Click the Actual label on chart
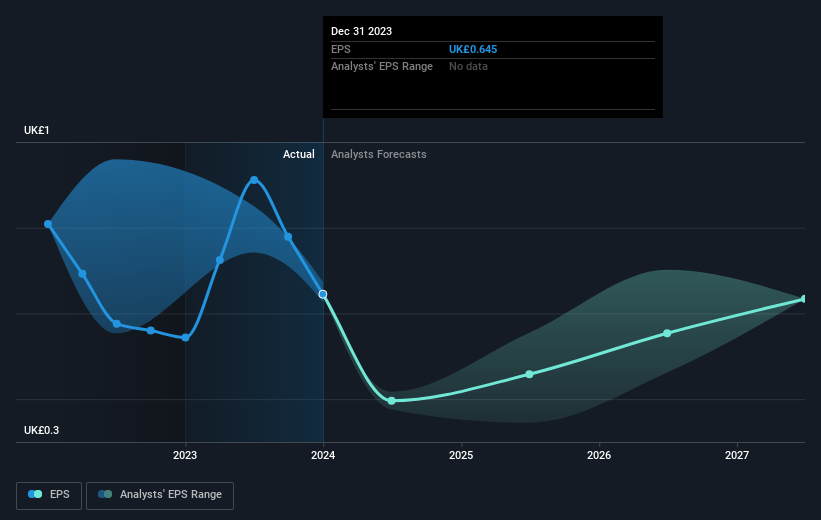The width and height of the screenshot is (821, 520). 299,154
